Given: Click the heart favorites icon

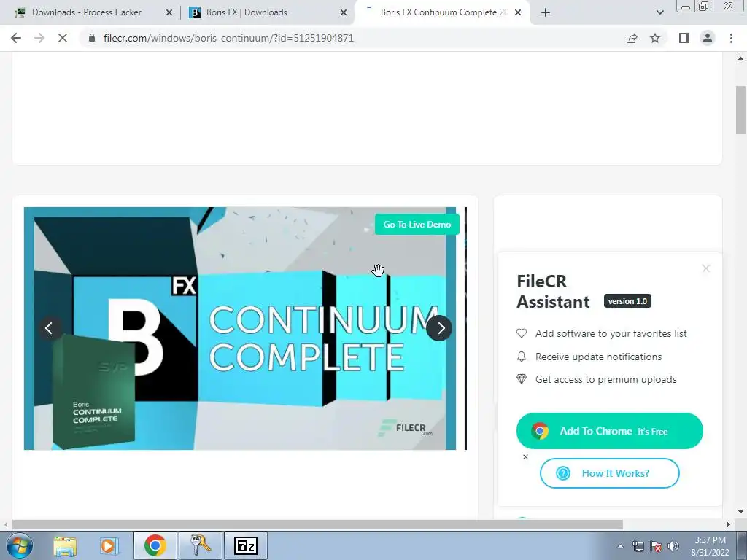Looking at the screenshot, I should 522,333.
